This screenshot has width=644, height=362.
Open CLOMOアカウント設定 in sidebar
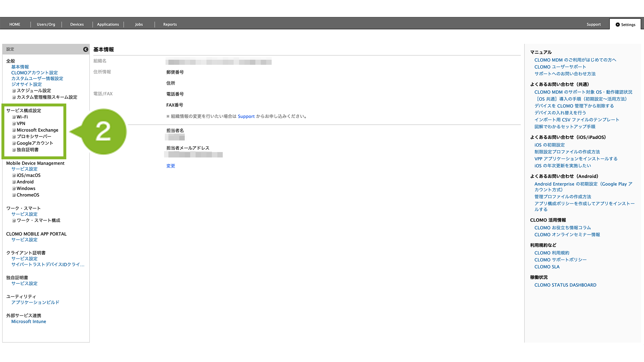(x=34, y=73)
